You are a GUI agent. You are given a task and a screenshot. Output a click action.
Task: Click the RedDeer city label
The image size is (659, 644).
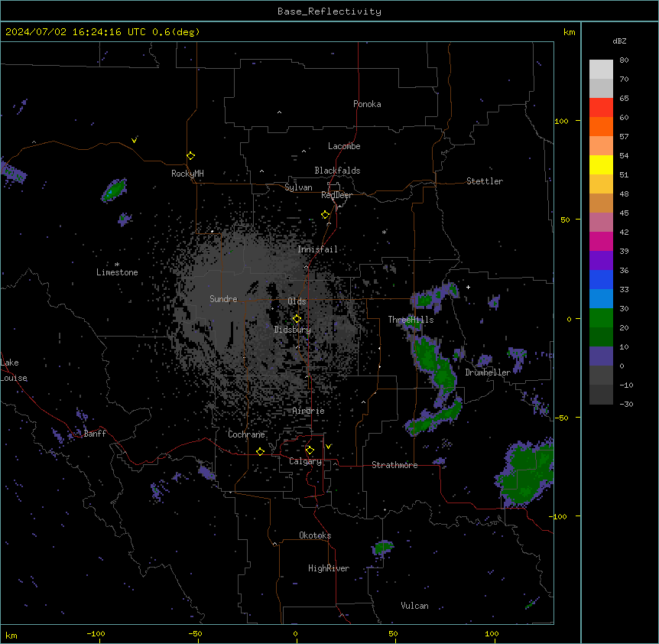click(336, 195)
